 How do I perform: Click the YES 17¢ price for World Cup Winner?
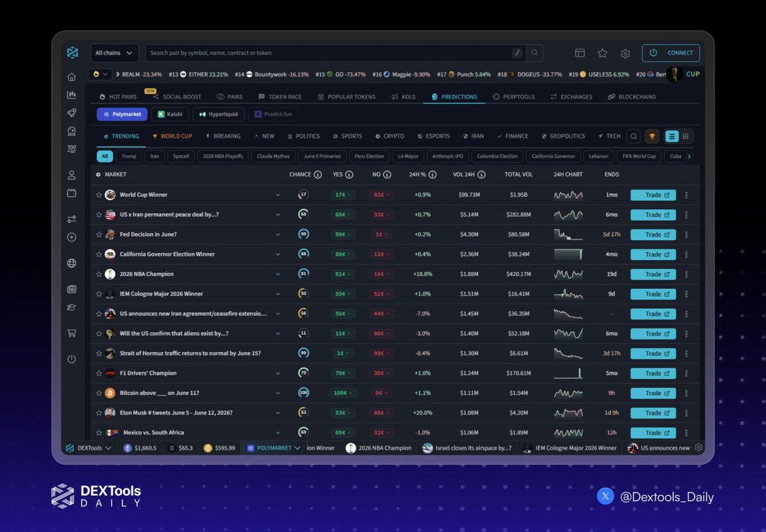click(343, 195)
